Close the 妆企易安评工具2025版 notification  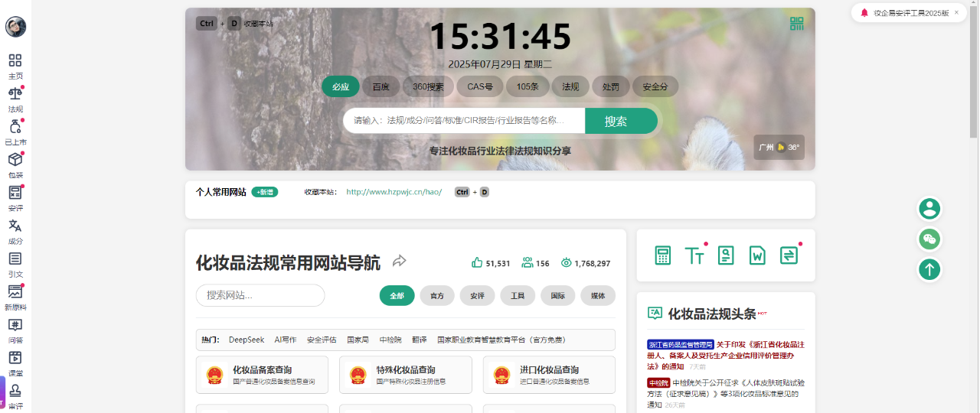[x=956, y=12]
